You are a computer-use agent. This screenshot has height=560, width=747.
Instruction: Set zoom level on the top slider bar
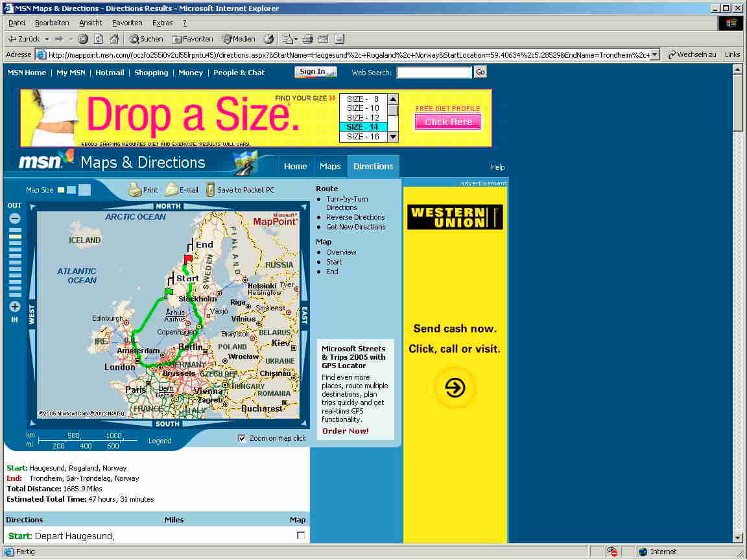(15, 231)
